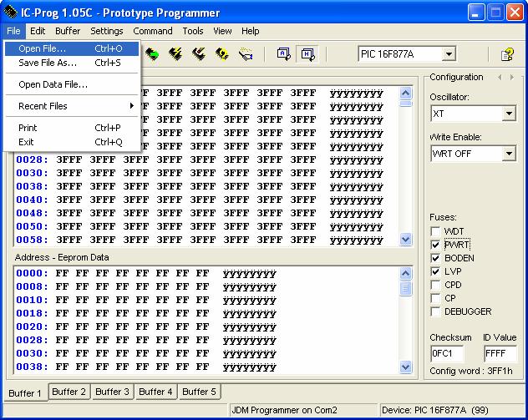The image size is (528, 420).
Task: Choose Open File… in File menu
Action: pyautogui.click(x=72, y=48)
